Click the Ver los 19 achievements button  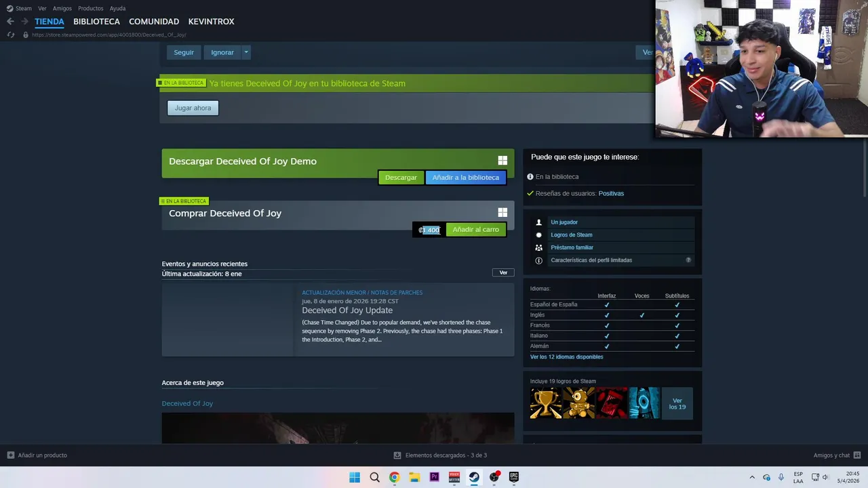[x=677, y=404]
